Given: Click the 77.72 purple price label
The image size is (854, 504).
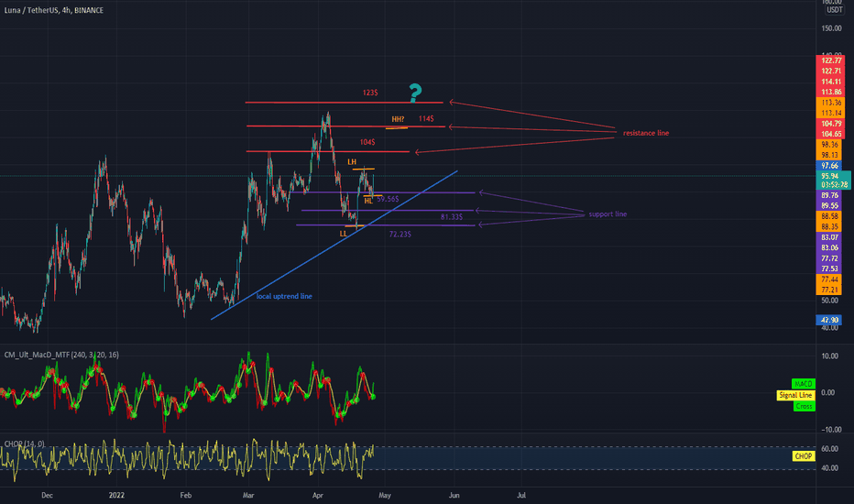Looking at the screenshot, I should [x=829, y=258].
